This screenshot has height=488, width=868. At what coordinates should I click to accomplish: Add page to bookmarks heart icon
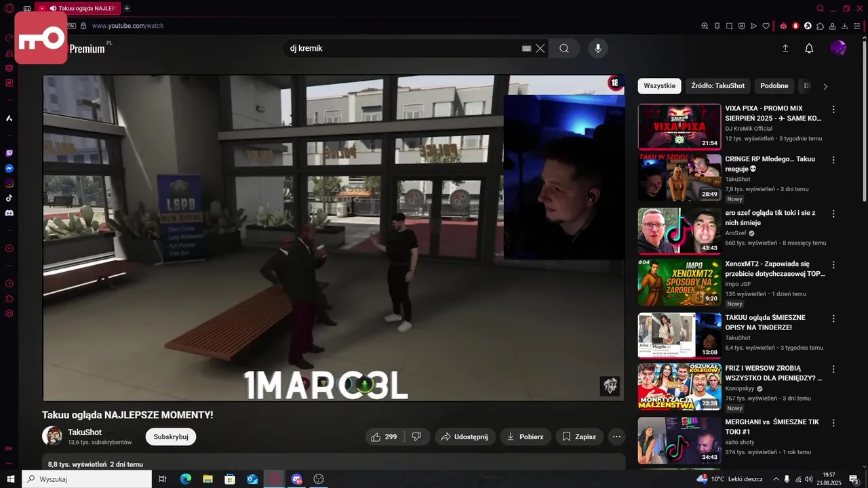tap(766, 26)
